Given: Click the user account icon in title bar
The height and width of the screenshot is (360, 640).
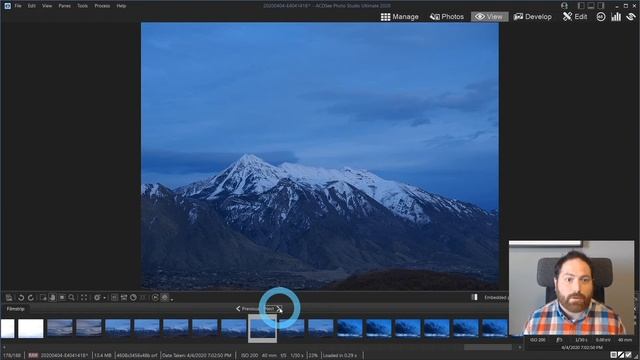Looking at the screenshot, I should (x=564, y=6).
